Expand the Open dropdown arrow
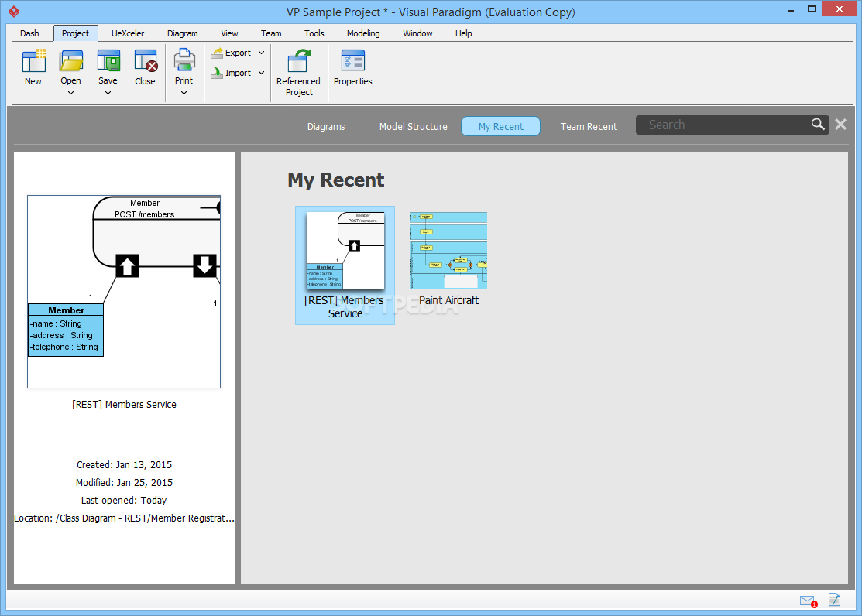 (x=71, y=93)
